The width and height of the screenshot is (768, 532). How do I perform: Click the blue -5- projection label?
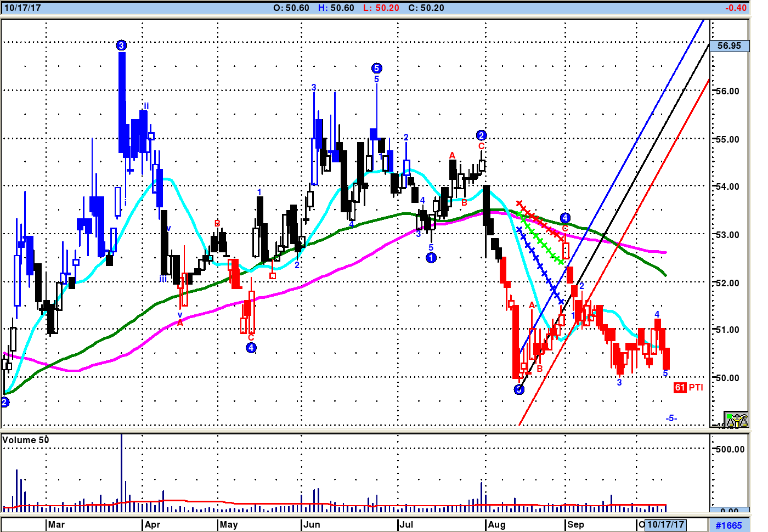click(671, 418)
